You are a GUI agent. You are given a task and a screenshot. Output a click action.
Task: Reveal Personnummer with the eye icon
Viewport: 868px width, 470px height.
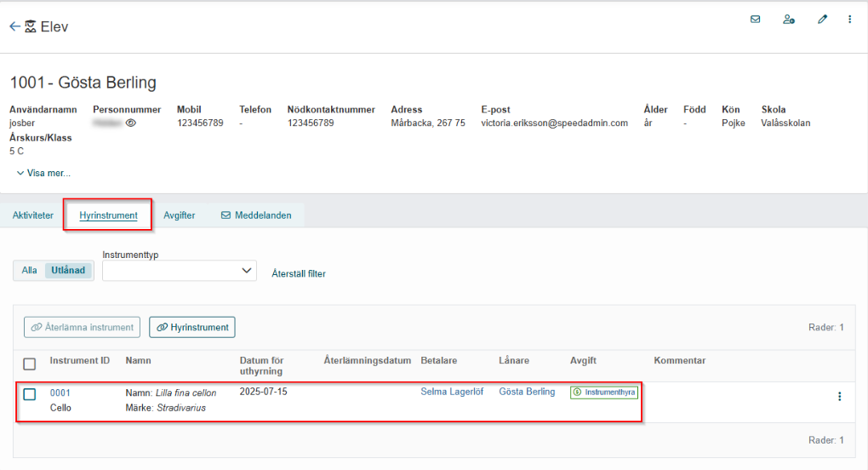pos(131,123)
